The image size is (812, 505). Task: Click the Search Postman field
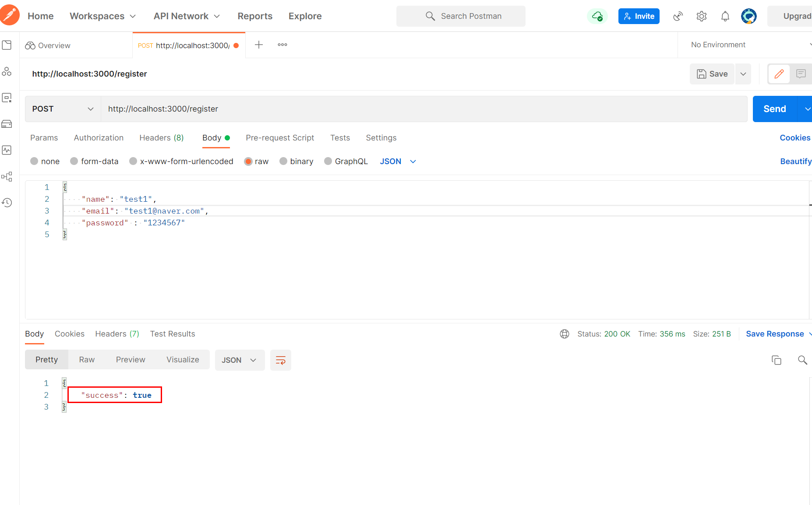tap(461, 16)
